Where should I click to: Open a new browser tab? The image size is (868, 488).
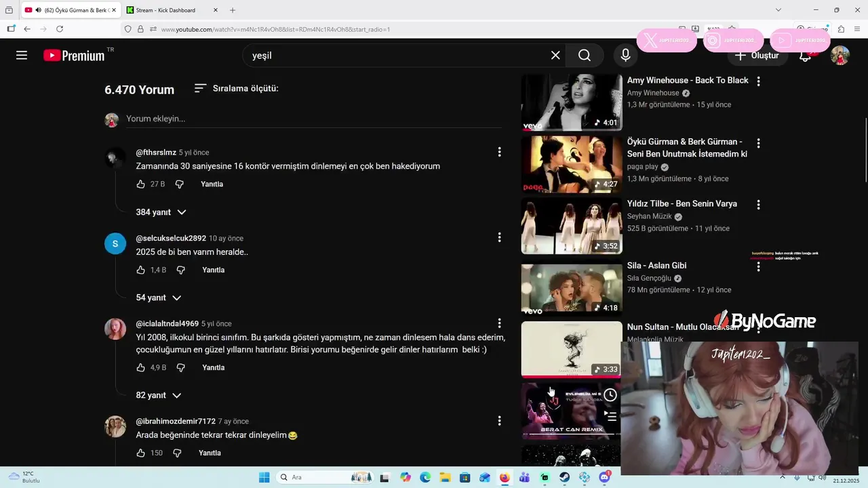(233, 10)
